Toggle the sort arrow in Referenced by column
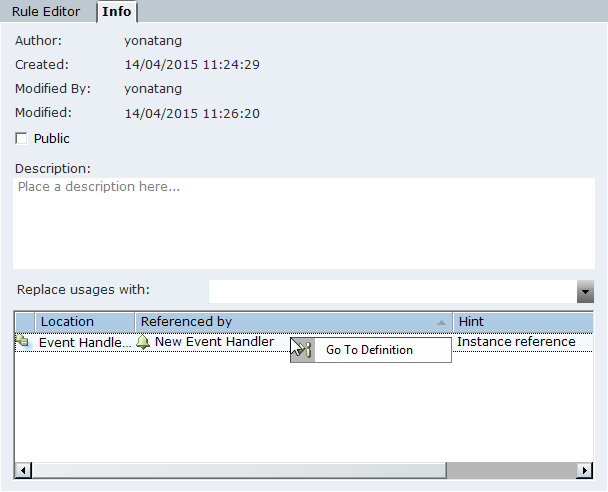This screenshot has height=492, width=608. [441, 322]
